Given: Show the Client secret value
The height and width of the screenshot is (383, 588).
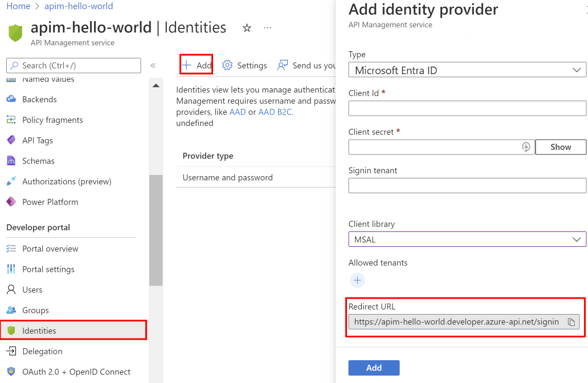Looking at the screenshot, I should 560,147.
